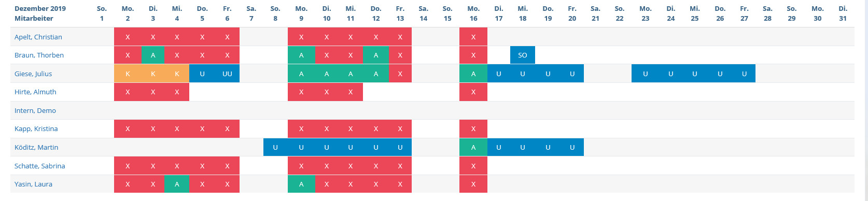Select the UU cell for Giese on Dec 6
The width and height of the screenshot is (868, 201).
point(227,74)
